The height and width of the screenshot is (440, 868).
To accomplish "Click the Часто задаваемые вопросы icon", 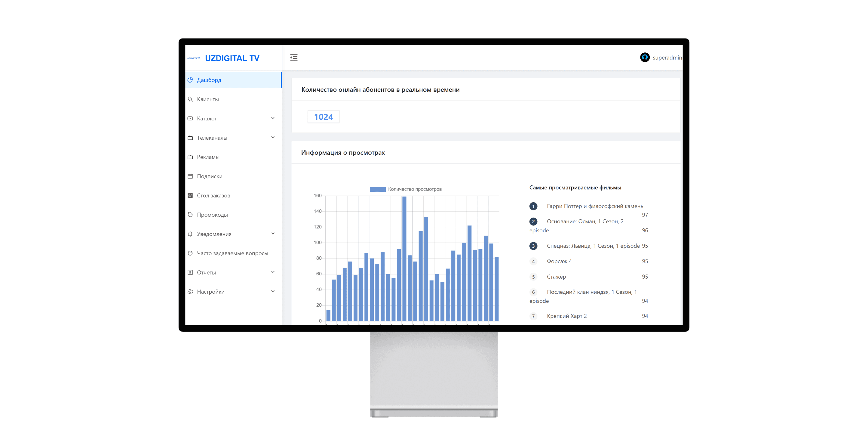I will [190, 253].
